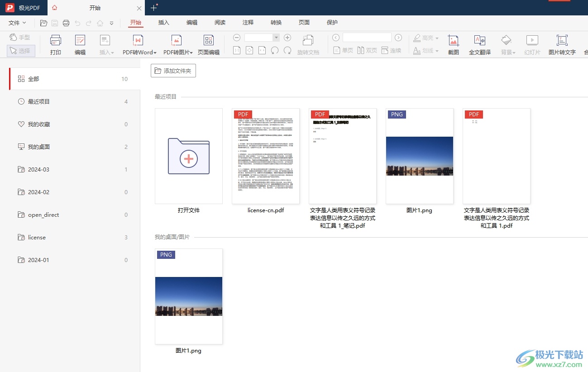
Task: Click the next page arrow icon
Action: [398, 38]
